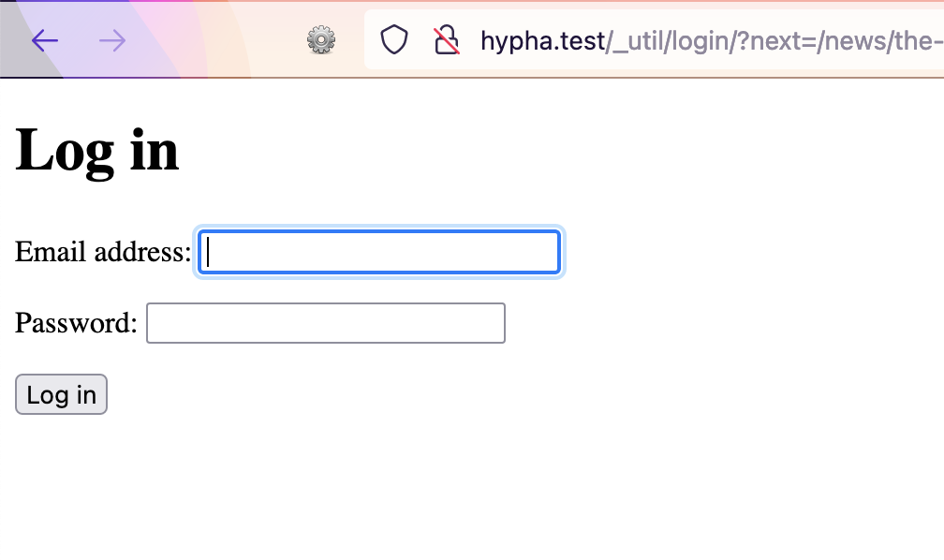Submit the form with the Log in button
Image resolution: width=944 pixels, height=560 pixels.
pos(61,394)
